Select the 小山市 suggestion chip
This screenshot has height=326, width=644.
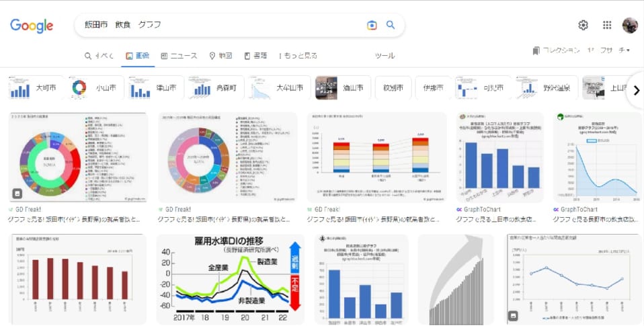tap(93, 88)
